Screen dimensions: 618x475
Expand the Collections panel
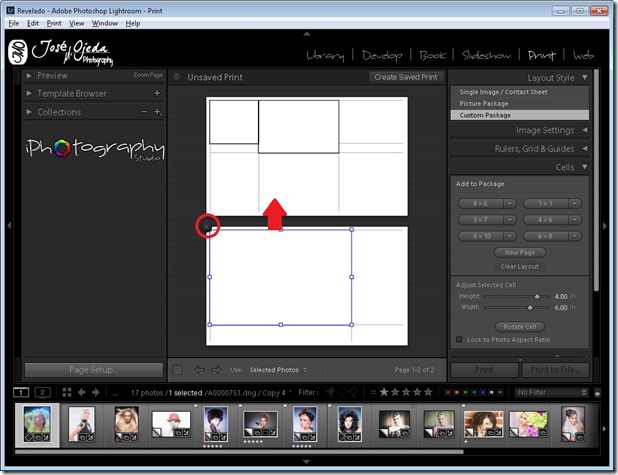[29, 112]
